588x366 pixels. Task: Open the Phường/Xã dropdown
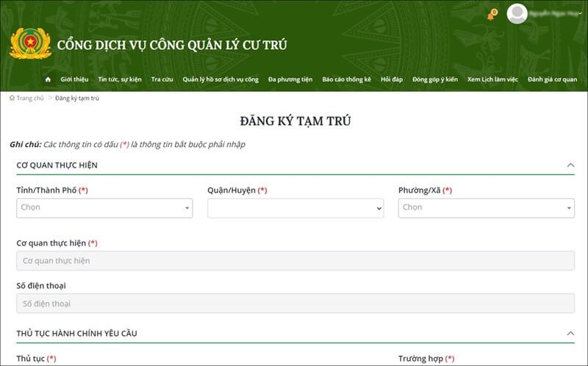click(487, 208)
